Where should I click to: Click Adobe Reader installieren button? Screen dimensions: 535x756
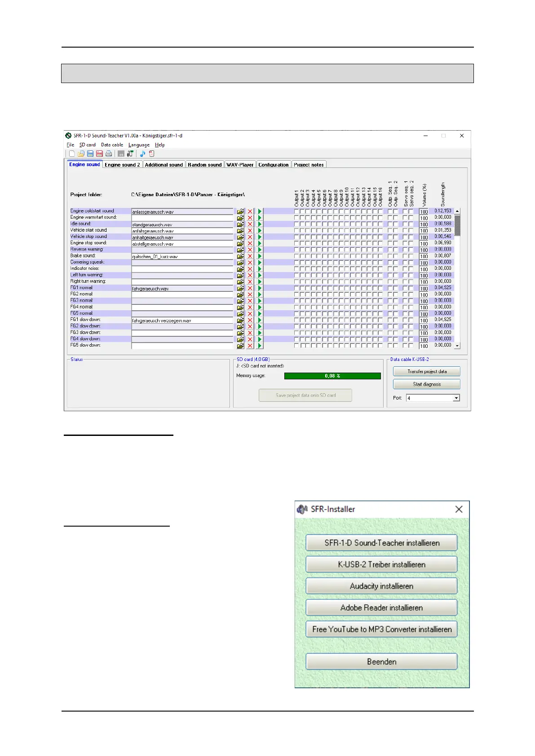382,607
